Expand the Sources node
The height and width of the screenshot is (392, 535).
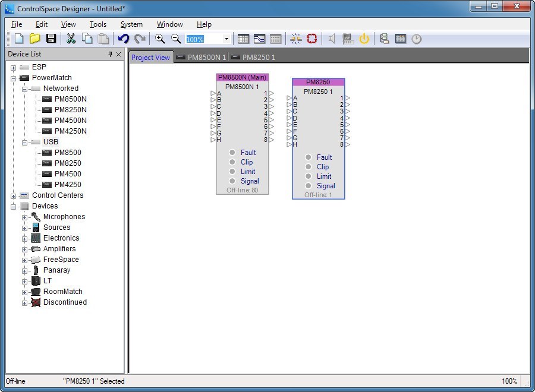[24, 228]
